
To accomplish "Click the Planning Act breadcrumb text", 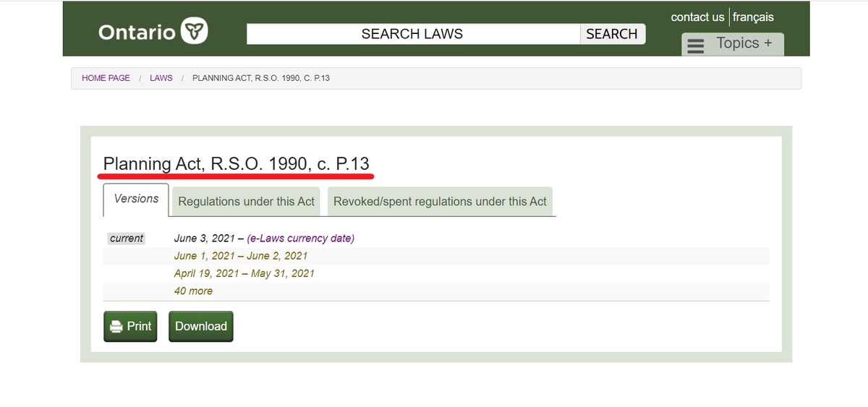I will pos(261,78).
